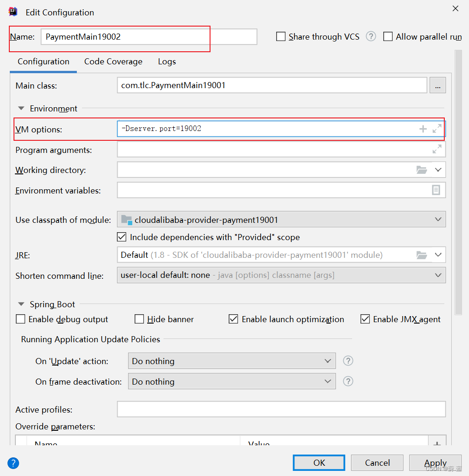
Task: Browse JRE folder icon
Action: coord(421,255)
